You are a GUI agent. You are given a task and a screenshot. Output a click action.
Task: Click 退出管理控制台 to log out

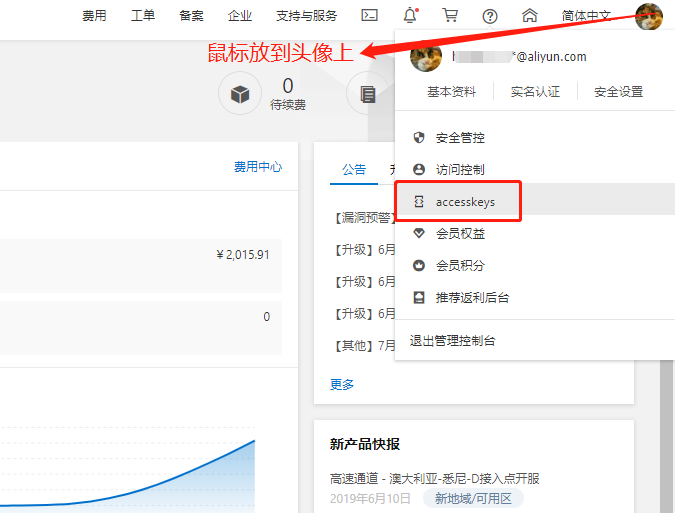452,341
